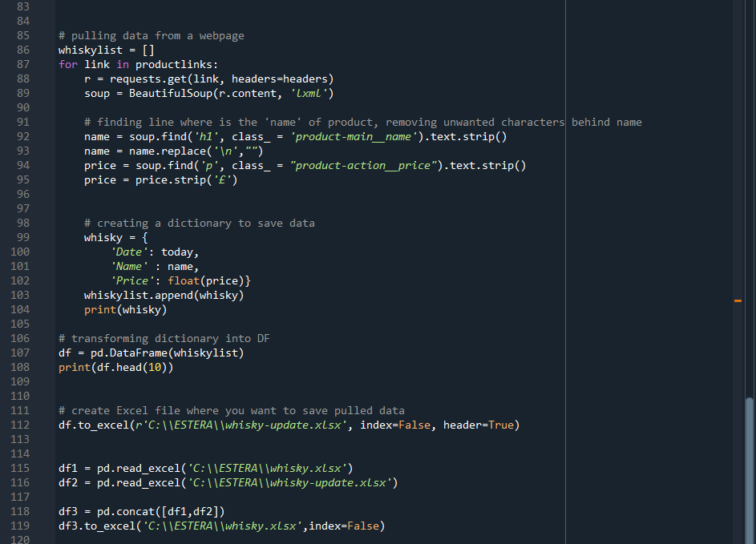Click the 'Date' dictionary key
The image size is (756, 544).
coord(129,252)
